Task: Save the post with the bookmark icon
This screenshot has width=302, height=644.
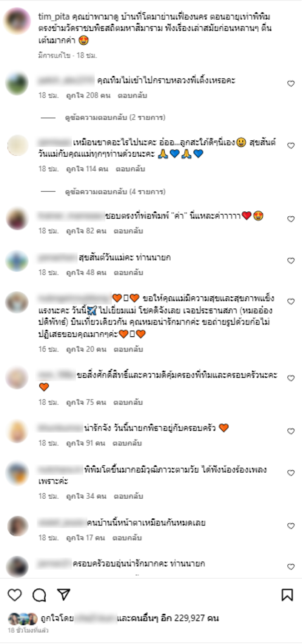Action: pos(287,595)
